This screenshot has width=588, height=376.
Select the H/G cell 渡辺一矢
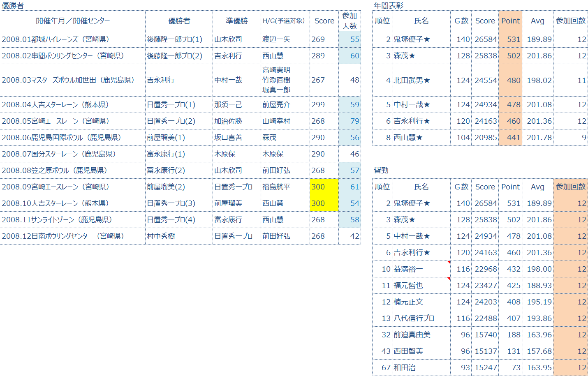coord(285,39)
